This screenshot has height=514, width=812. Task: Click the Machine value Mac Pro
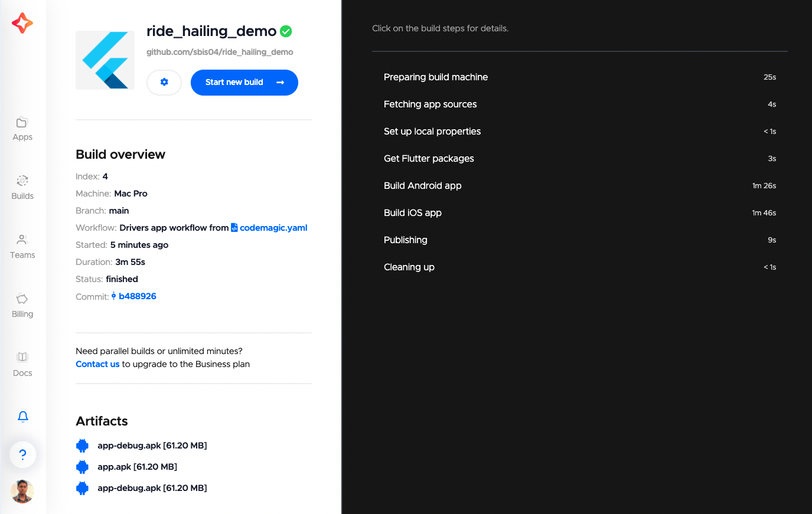(x=131, y=194)
